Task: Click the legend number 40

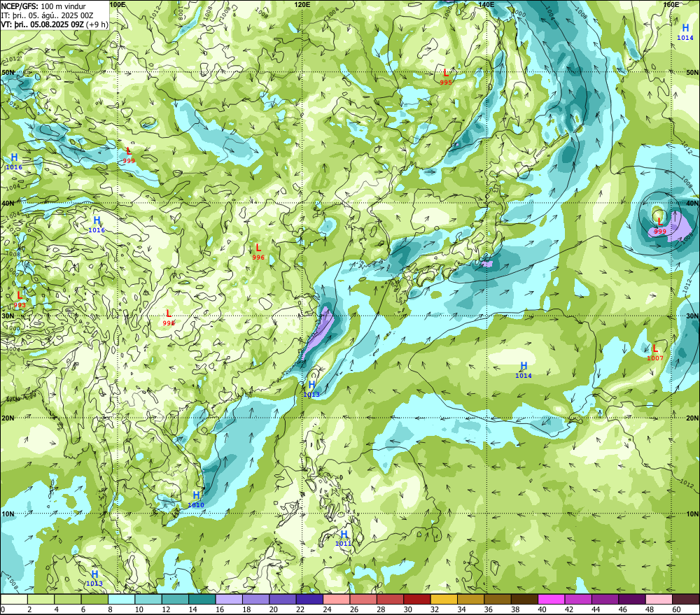Action: 542,609
